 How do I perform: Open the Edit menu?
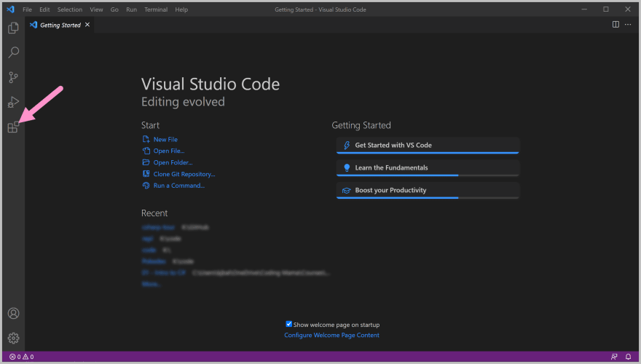click(x=44, y=9)
